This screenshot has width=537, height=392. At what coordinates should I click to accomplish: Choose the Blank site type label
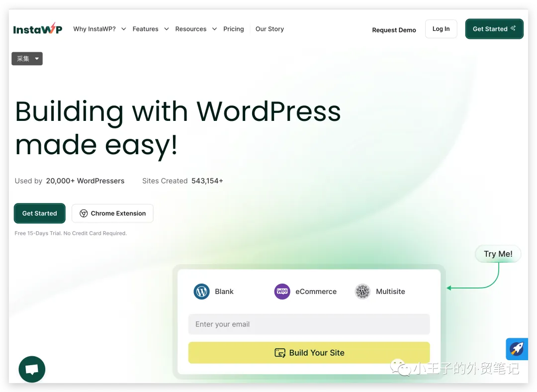224,292
